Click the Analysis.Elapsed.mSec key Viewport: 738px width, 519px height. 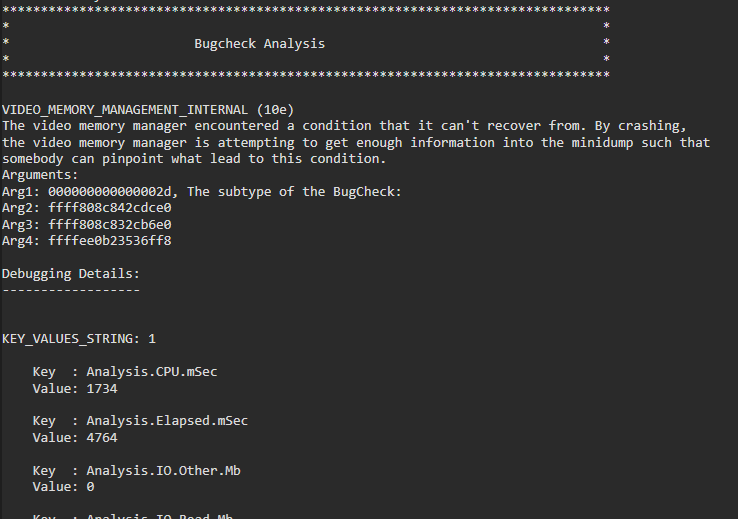tap(167, 421)
